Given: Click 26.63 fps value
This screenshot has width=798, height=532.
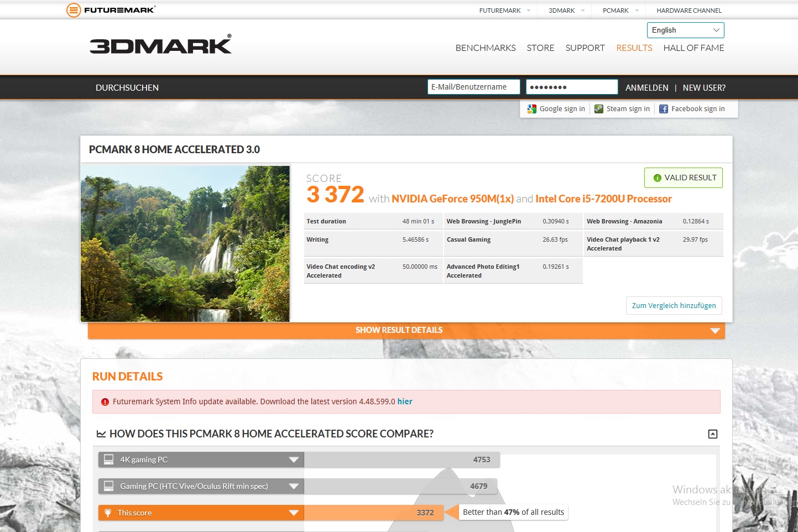Looking at the screenshot, I should pos(555,239).
